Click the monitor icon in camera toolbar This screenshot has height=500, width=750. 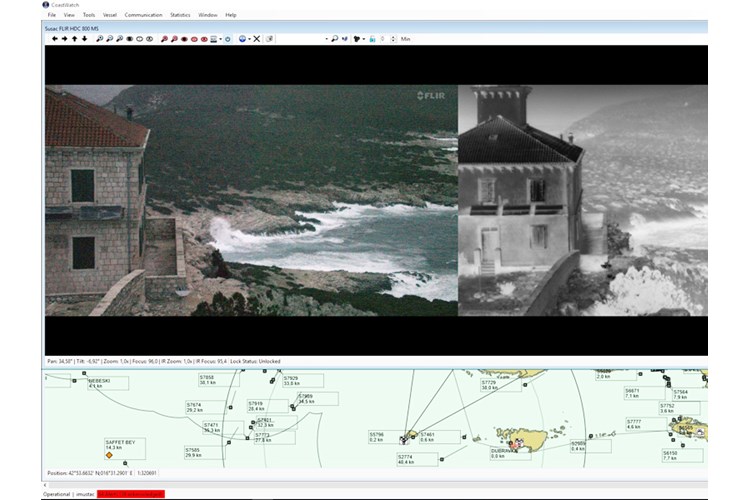pyautogui.click(x=213, y=39)
